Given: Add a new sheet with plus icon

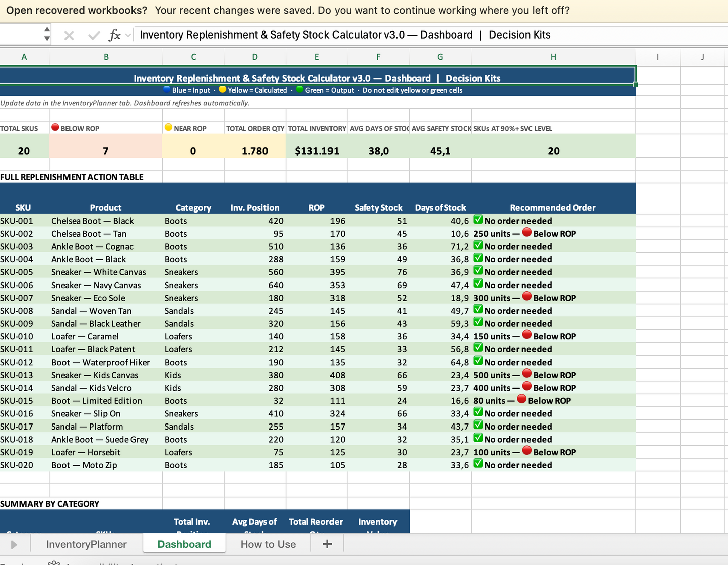Looking at the screenshot, I should coord(327,544).
